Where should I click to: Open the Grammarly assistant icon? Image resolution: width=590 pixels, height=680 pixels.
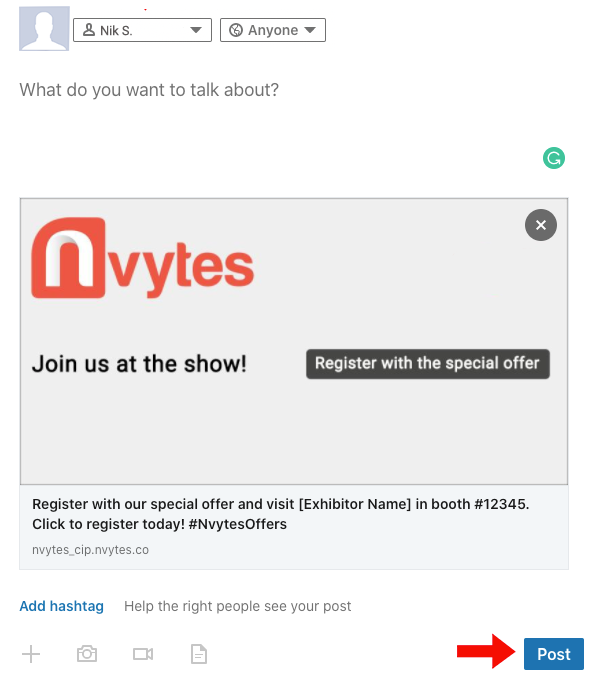[554, 158]
